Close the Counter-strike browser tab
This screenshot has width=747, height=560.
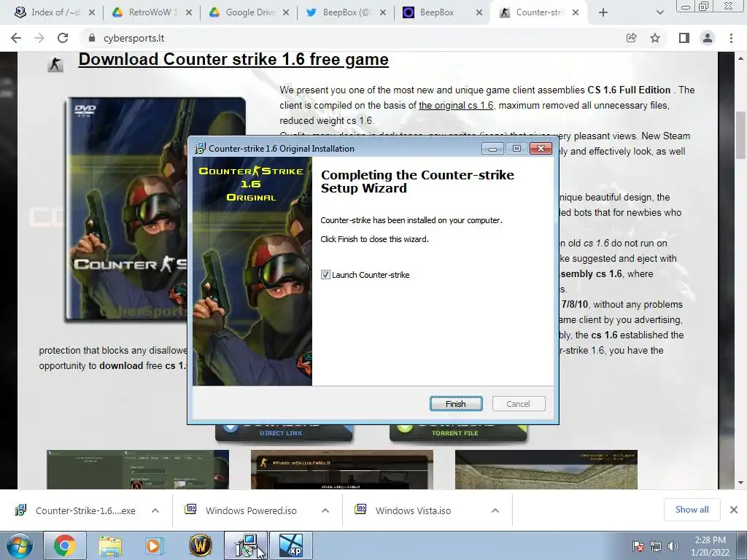pos(576,12)
